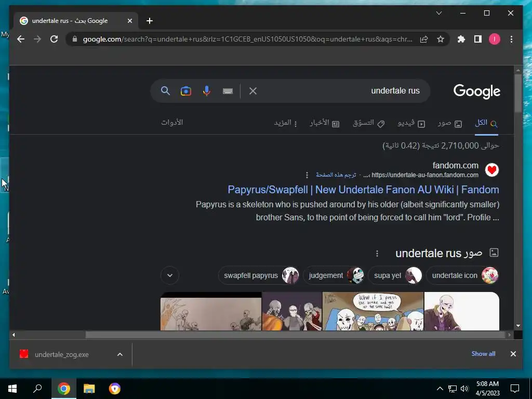
Task: Open the shield app in taskbar
Action: (115, 389)
